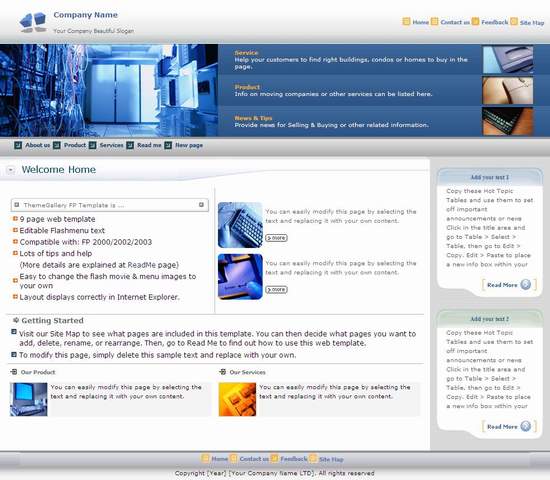
Task: Click the more button beside keyboard image
Action: [276, 238]
